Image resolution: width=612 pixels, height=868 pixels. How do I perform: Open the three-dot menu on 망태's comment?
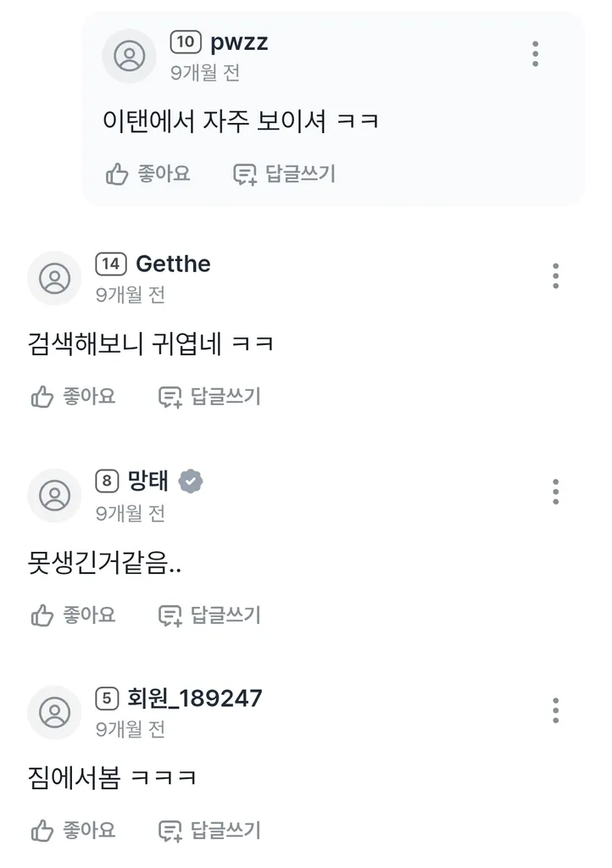pos(555,492)
